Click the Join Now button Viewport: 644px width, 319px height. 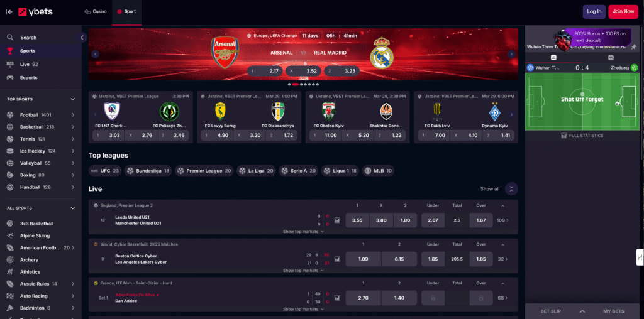pyautogui.click(x=623, y=11)
